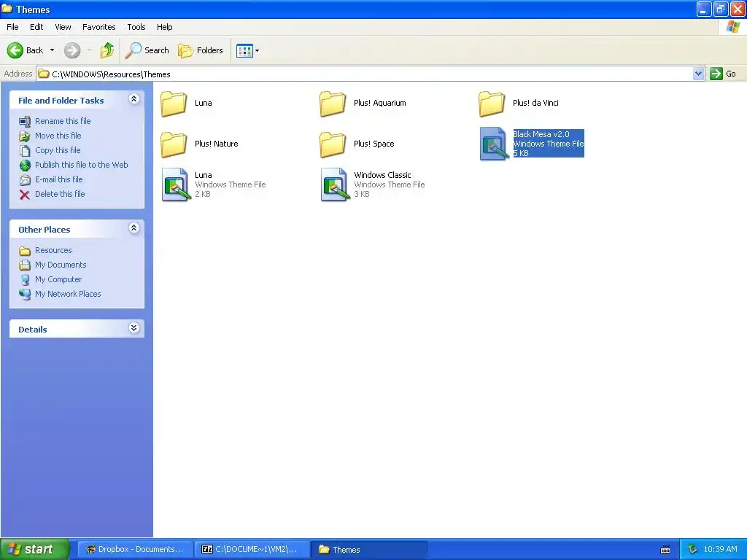Go up one folder level
Screen dimensions: 747x560
click(107, 50)
